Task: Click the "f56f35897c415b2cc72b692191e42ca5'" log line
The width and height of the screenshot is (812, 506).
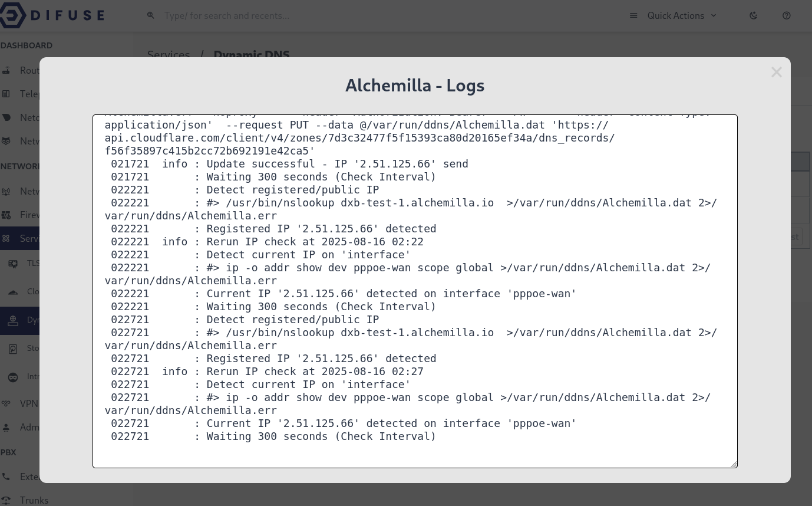Action: tap(210, 151)
